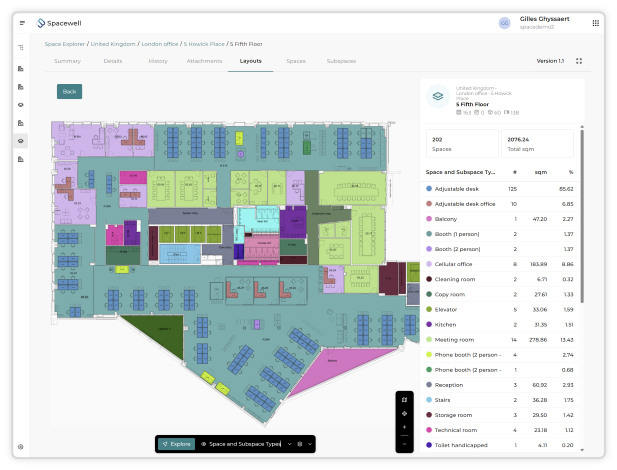617x470 pixels.
Task: Select the Technical room row
Action: coord(500,430)
